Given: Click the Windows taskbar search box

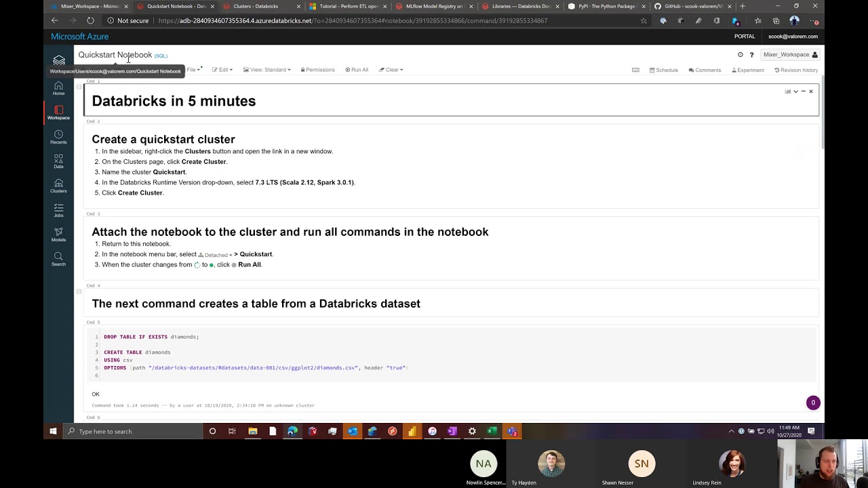Looking at the screenshot, I should [133, 431].
